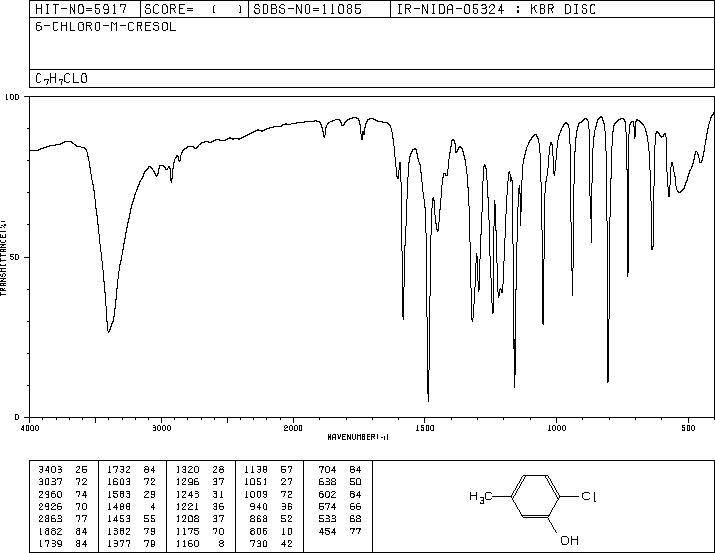Select peak value 1243 in the table
The height and width of the screenshot is (553, 715).
tap(187, 494)
